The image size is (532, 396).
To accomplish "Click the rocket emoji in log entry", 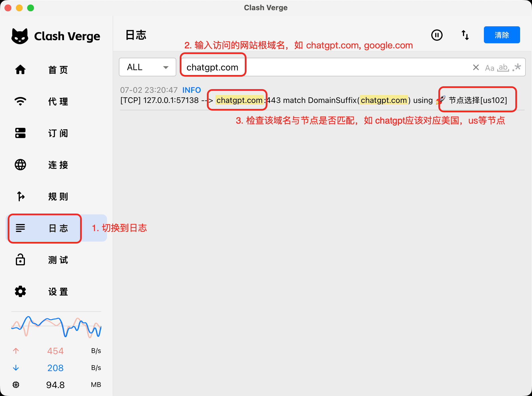I will click(x=441, y=100).
